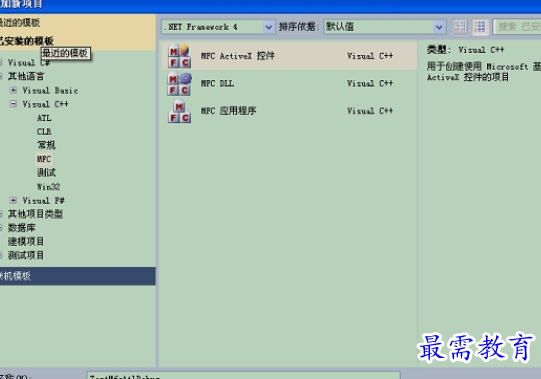Viewport: 541px width, 379px height.
Task: Select the 其他语言 tree node
Action: [26, 76]
